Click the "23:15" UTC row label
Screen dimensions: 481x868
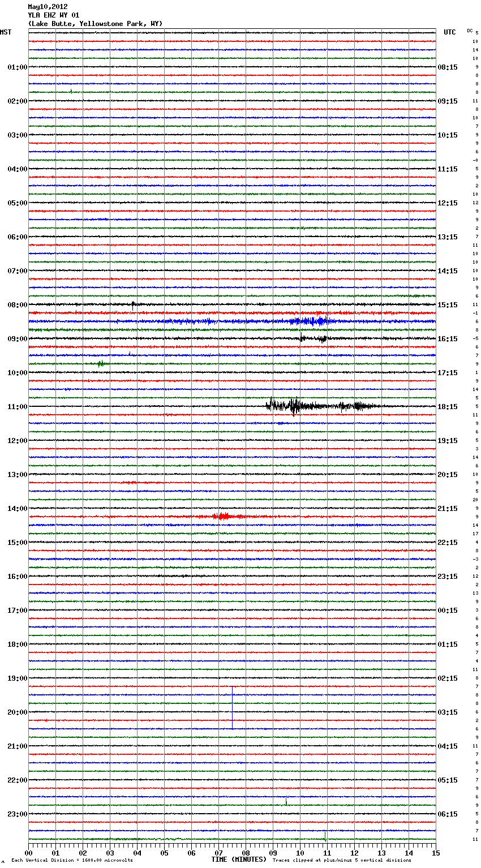point(448,577)
